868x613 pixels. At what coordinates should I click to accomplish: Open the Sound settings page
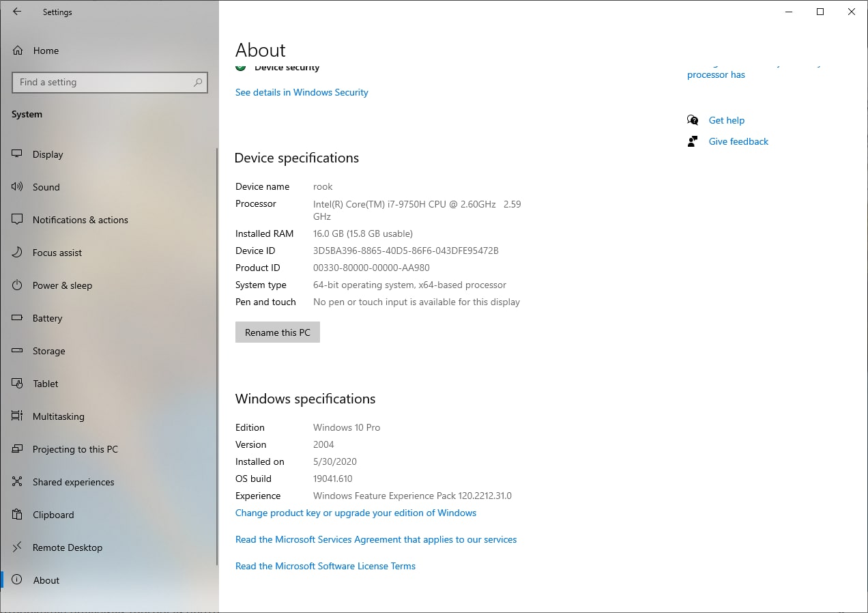coord(109,187)
